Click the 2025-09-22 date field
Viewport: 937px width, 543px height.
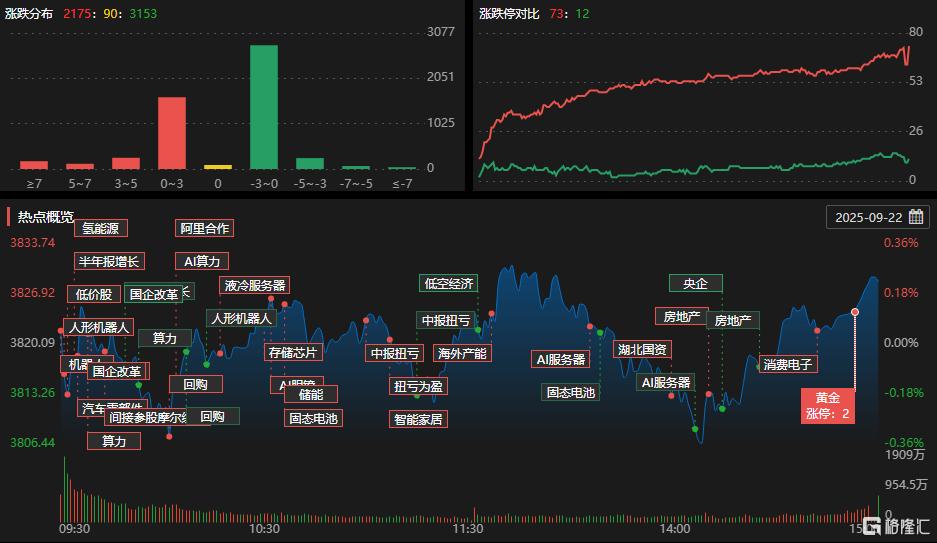[867, 217]
